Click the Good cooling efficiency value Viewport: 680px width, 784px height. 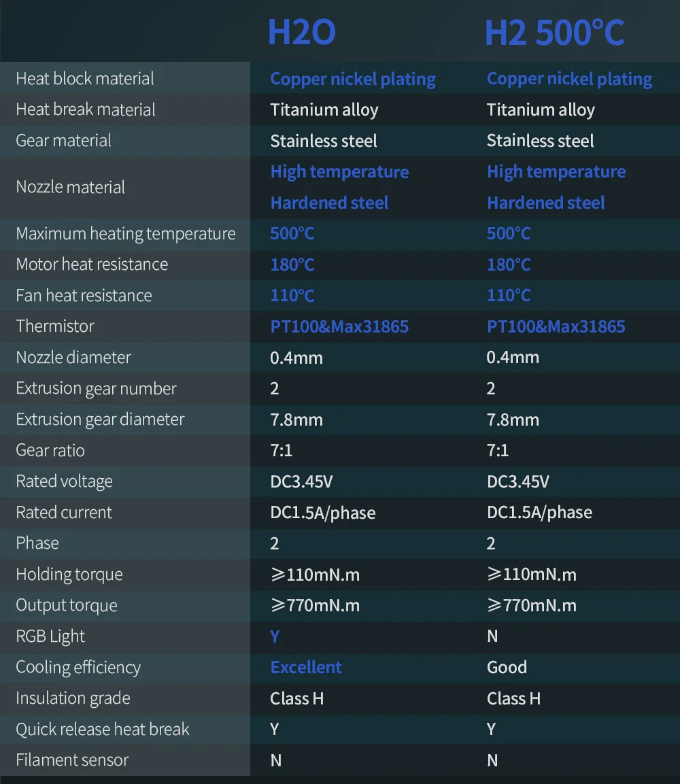click(507, 667)
